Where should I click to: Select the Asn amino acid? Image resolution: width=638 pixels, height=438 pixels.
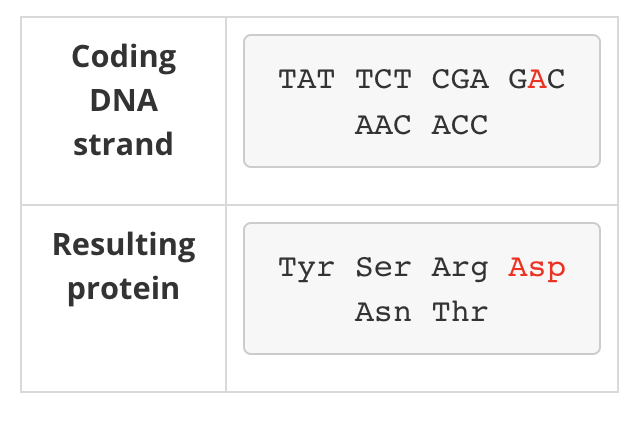pos(383,313)
